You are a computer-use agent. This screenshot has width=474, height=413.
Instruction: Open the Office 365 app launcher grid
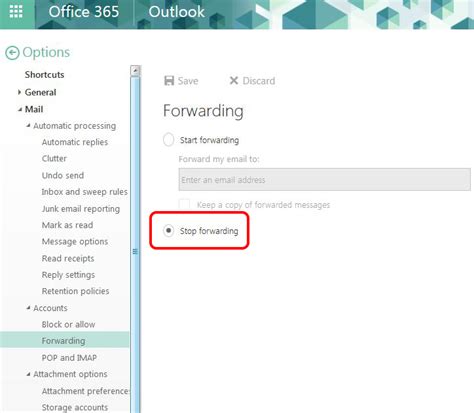pos(16,12)
